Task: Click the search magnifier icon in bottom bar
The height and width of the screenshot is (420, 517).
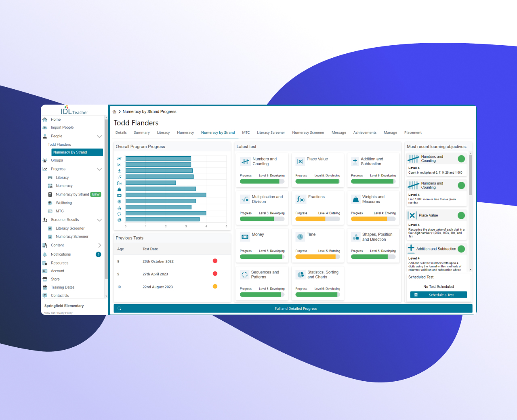Action: tap(120, 309)
